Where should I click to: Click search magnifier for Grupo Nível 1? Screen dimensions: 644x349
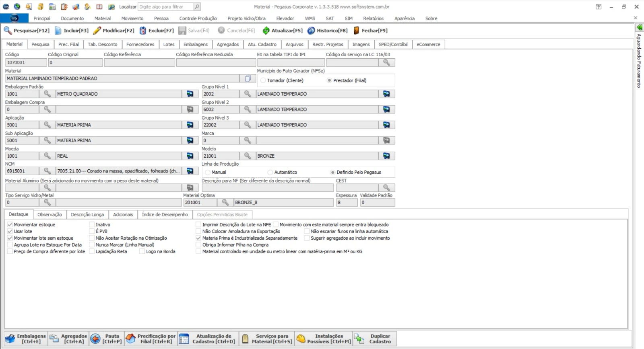[248, 94]
